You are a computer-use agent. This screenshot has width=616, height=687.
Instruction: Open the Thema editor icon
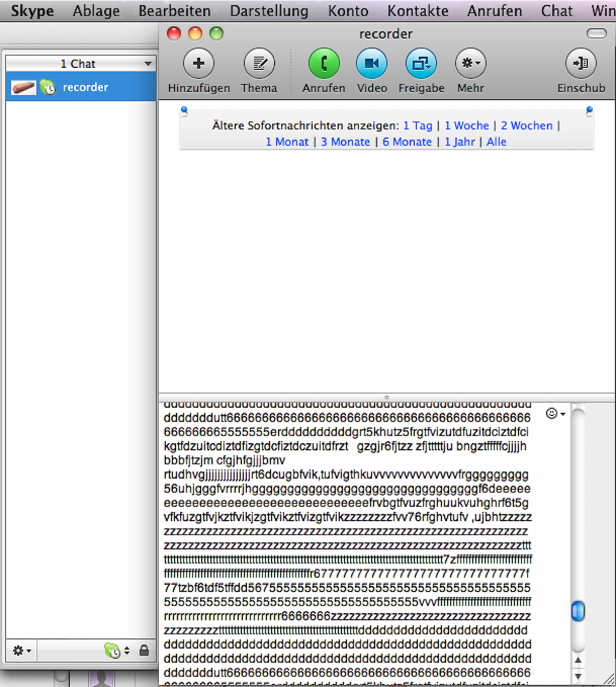coord(259,64)
